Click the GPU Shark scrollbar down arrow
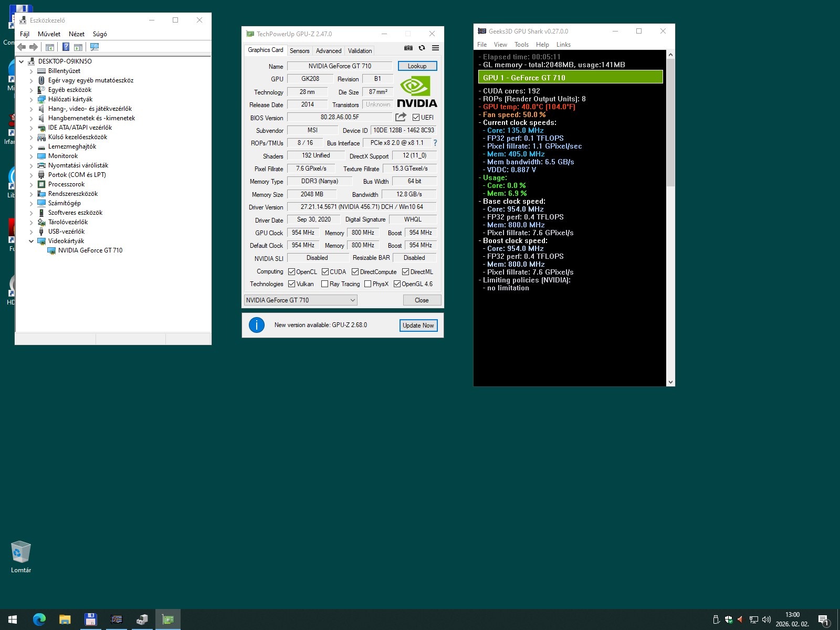The width and height of the screenshot is (840, 630). coord(670,382)
